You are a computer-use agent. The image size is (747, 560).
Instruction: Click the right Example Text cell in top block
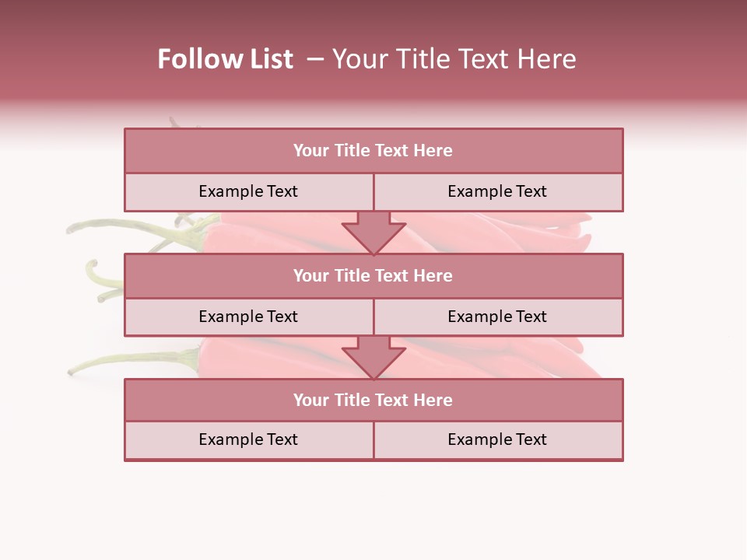click(x=497, y=191)
